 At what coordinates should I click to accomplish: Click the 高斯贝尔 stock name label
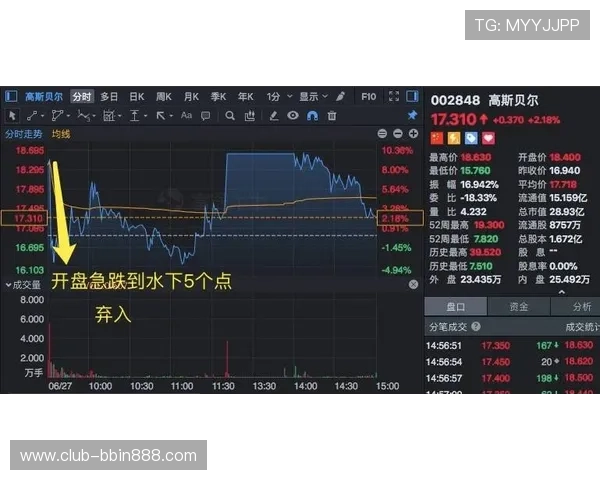(x=514, y=100)
